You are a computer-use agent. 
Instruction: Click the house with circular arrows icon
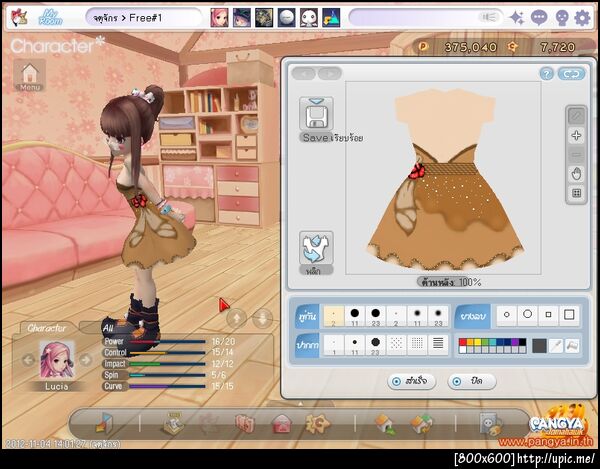(421, 424)
